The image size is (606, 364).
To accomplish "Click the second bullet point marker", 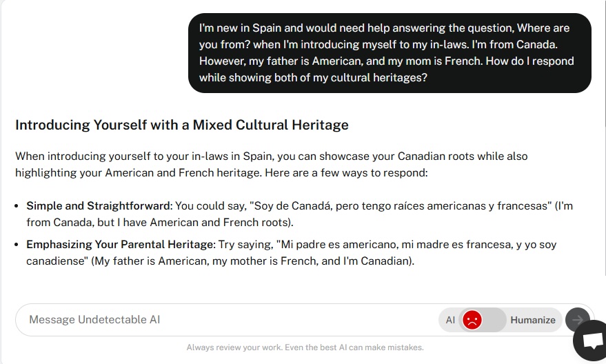I will pos(17,245).
